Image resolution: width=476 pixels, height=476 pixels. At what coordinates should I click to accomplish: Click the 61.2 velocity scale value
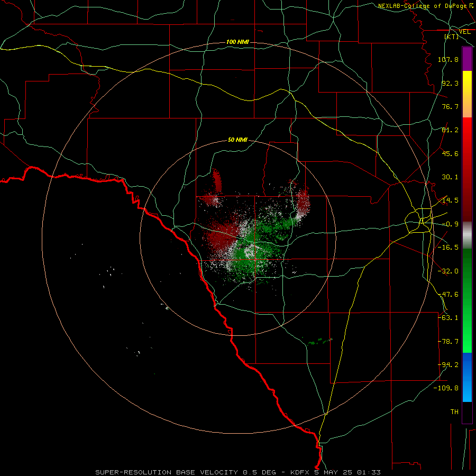coord(450,130)
